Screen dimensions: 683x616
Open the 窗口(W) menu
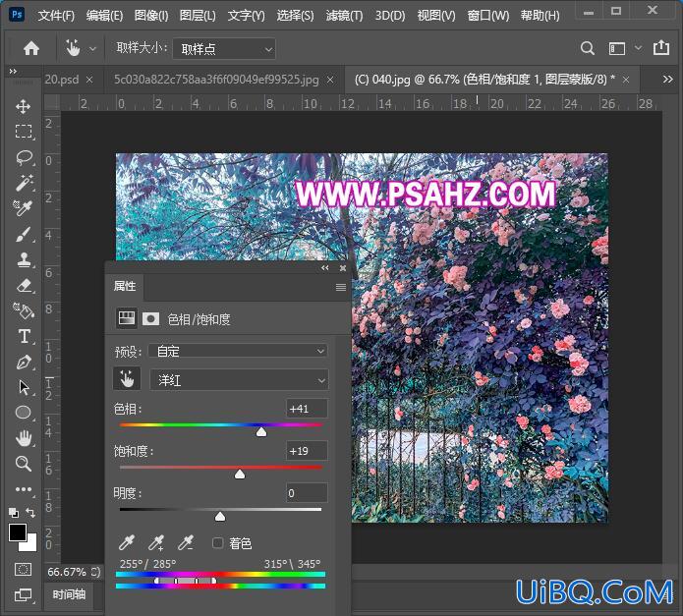487,16
